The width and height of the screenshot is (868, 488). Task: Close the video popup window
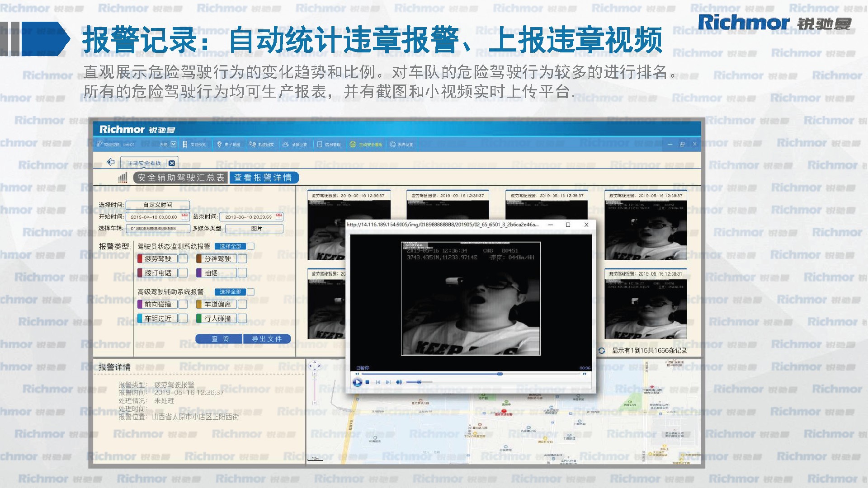[586, 225]
